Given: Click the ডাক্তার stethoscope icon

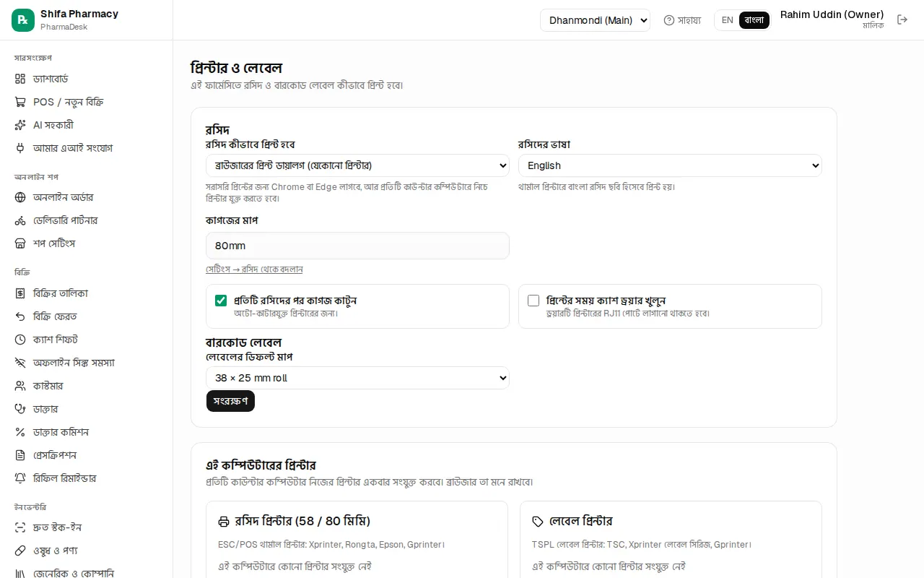Looking at the screenshot, I should [x=20, y=409].
